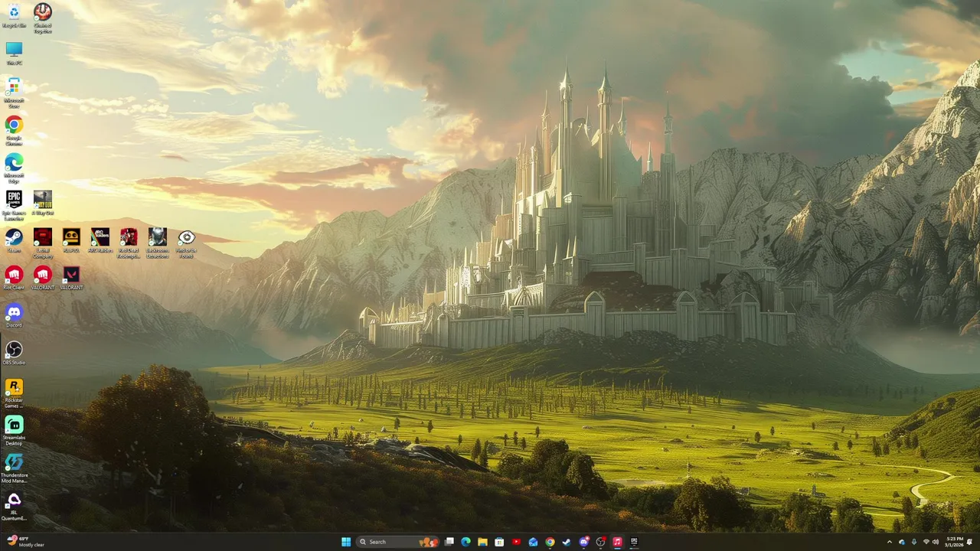The height and width of the screenshot is (551, 980).
Task: Open the Wi-Fi network tray icon
Action: pyautogui.click(x=926, y=542)
